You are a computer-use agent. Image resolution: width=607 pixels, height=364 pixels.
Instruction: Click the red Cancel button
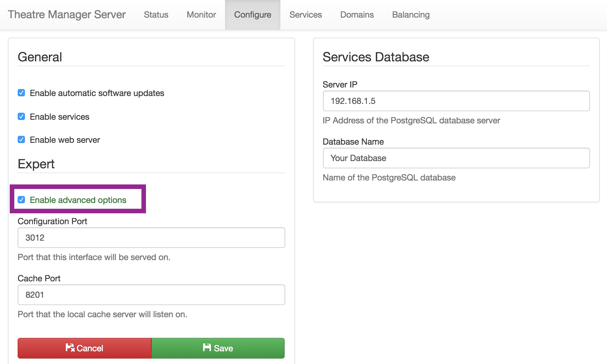click(x=85, y=348)
